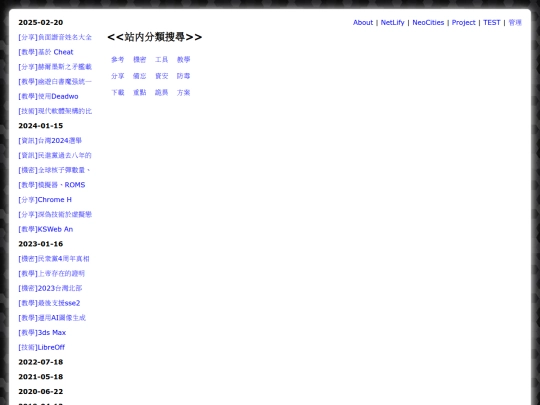Pick the 防毒 category tag
The image size is (540, 405).
(184, 76)
